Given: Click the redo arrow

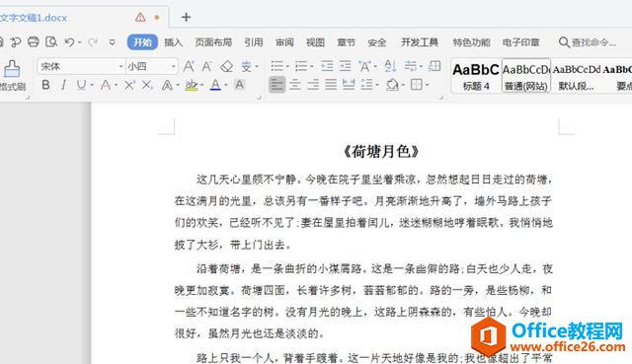Looking at the screenshot, I should click(93, 41).
